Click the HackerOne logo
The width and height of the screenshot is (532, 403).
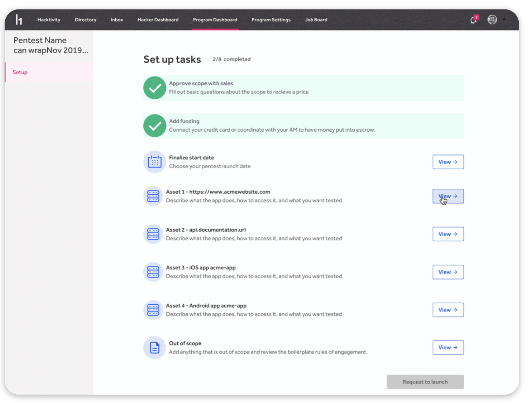point(19,20)
